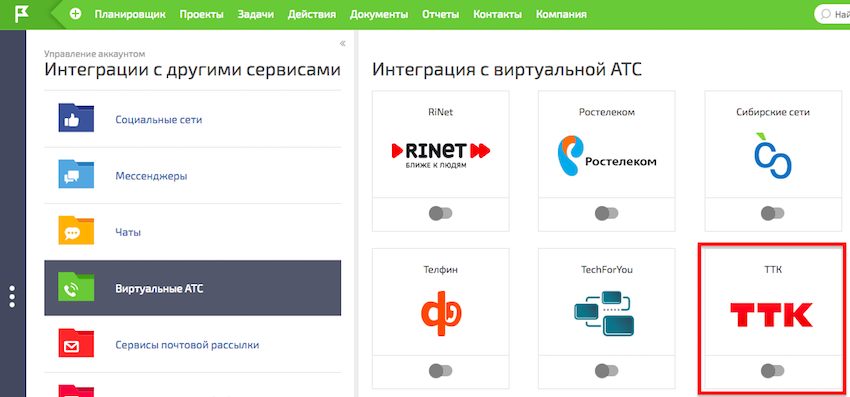
Task: Click the flag logo in top-left corner
Action: (22, 15)
